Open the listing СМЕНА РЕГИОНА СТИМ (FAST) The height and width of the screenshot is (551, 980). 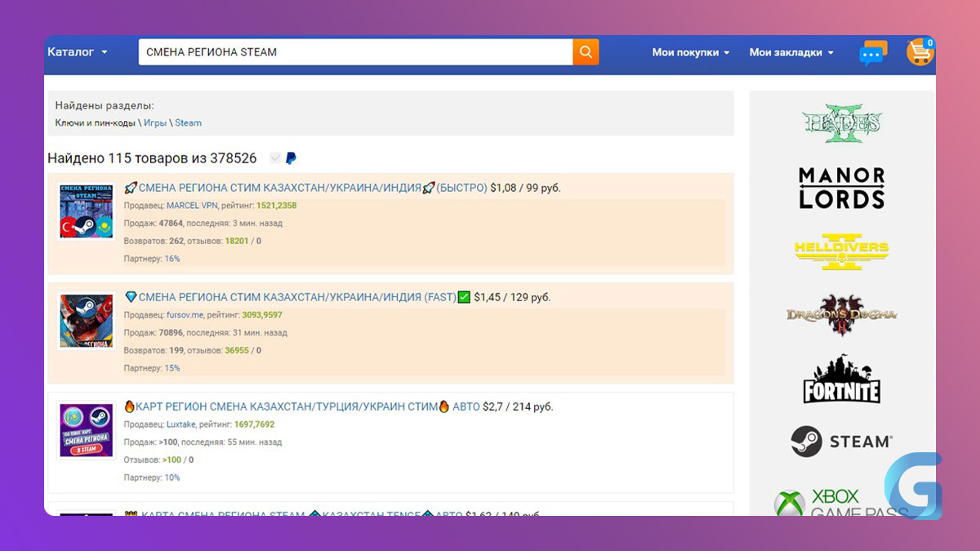coord(297,297)
